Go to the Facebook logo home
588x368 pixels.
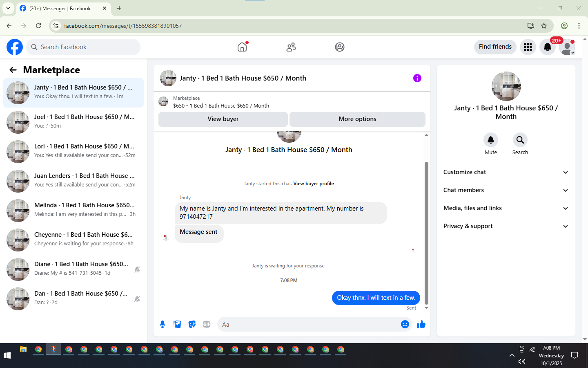pyautogui.click(x=15, y=47)
